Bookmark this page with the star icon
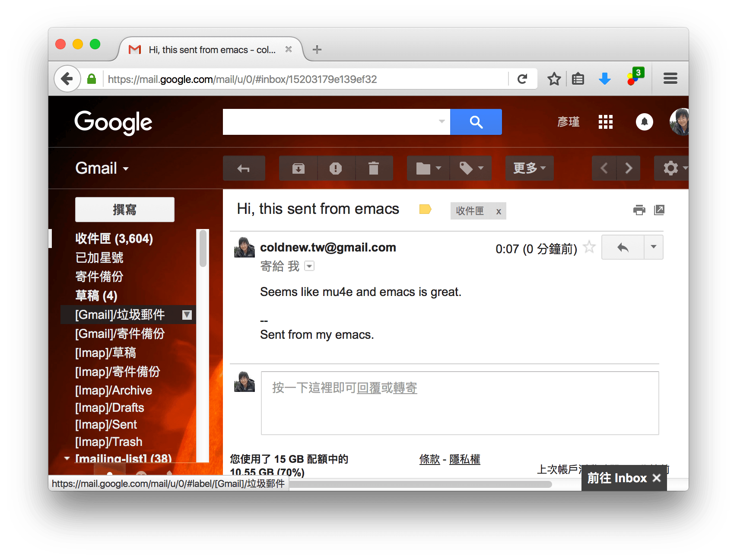Screen dimensions: 737x560 [554, 79]
